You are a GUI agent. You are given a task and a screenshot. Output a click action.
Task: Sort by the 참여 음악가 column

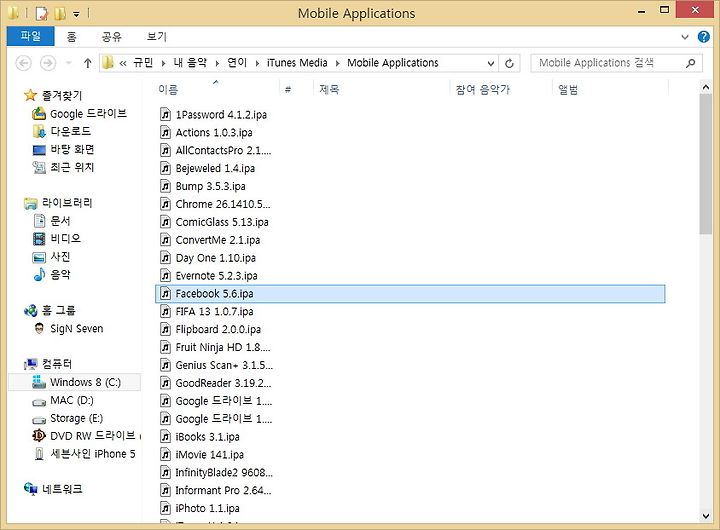click(x=483, y=90)
